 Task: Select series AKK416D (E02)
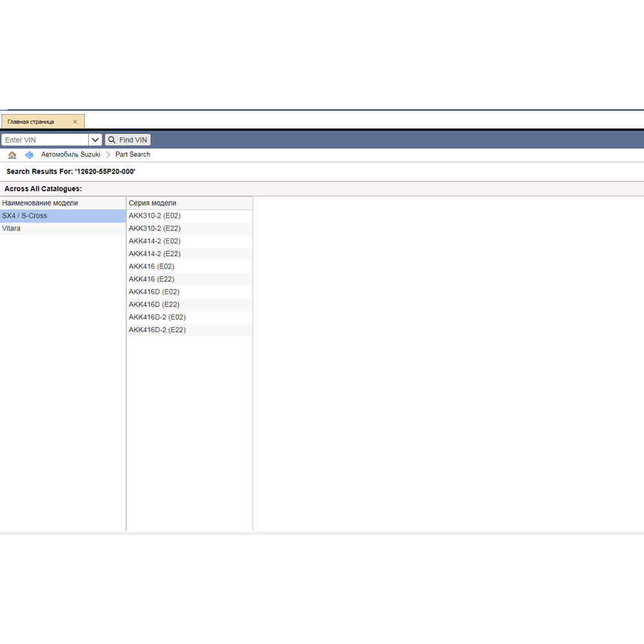pyautogui.click(x=154, y=292)
